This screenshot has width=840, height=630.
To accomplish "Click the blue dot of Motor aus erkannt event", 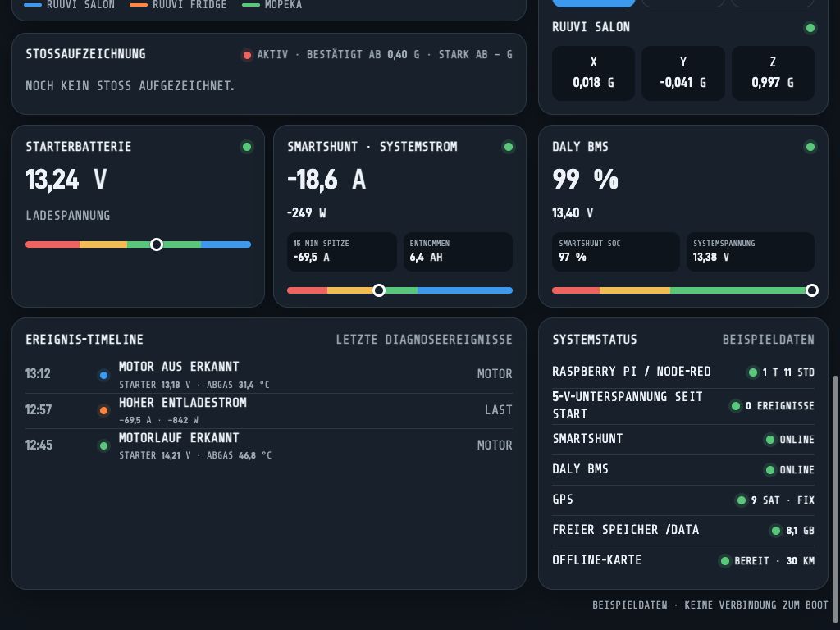I will click(x=104, y=375).
